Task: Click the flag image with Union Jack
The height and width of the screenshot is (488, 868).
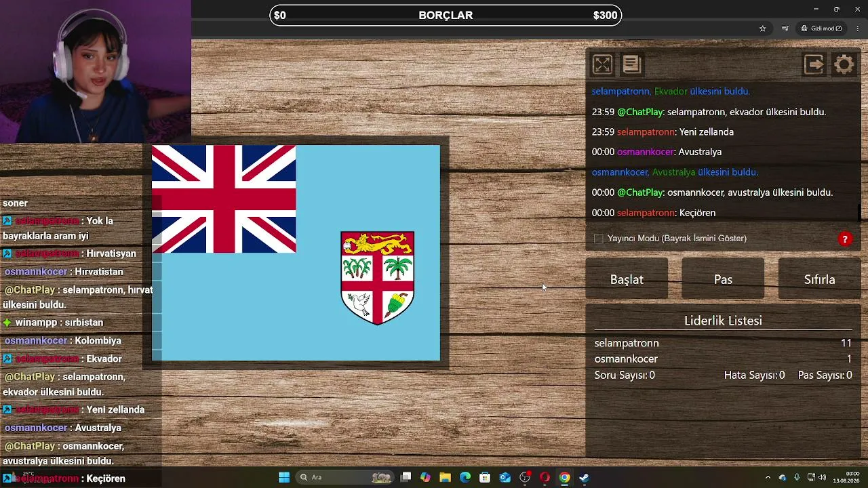Action: click(x=296, y=253)
